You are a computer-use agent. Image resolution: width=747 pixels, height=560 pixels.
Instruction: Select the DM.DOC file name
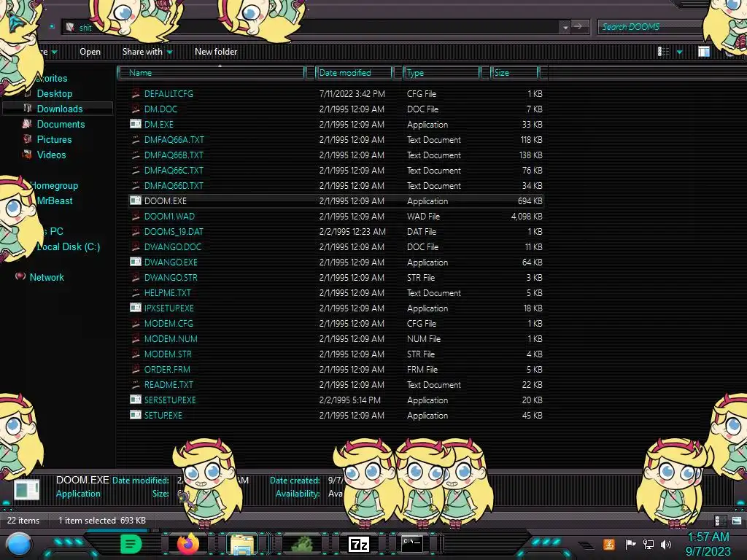click(160, 109)
